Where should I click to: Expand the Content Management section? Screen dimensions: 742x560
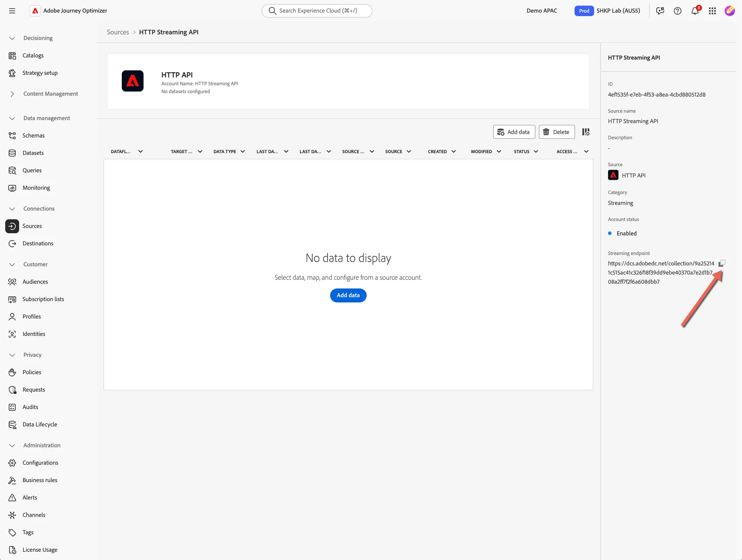(12, 94)
